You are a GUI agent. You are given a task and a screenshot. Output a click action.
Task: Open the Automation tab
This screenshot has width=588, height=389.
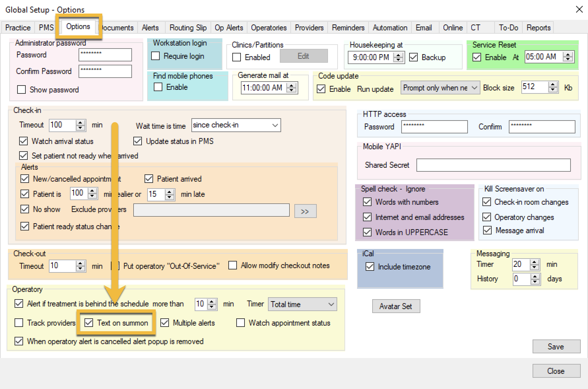click(x=390, y=28)
